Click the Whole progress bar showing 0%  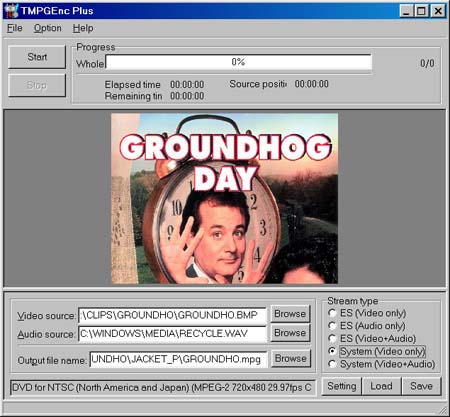point(238,62)
